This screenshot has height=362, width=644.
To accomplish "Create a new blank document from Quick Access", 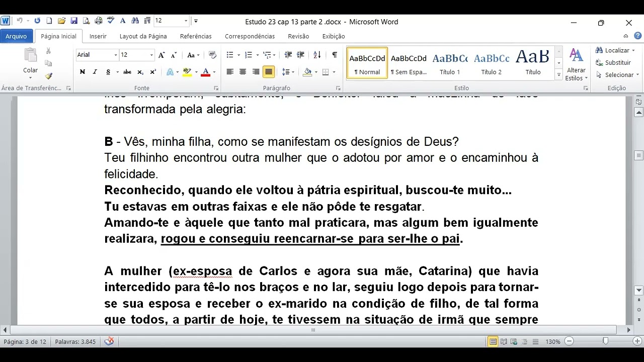I will [49, 21].
